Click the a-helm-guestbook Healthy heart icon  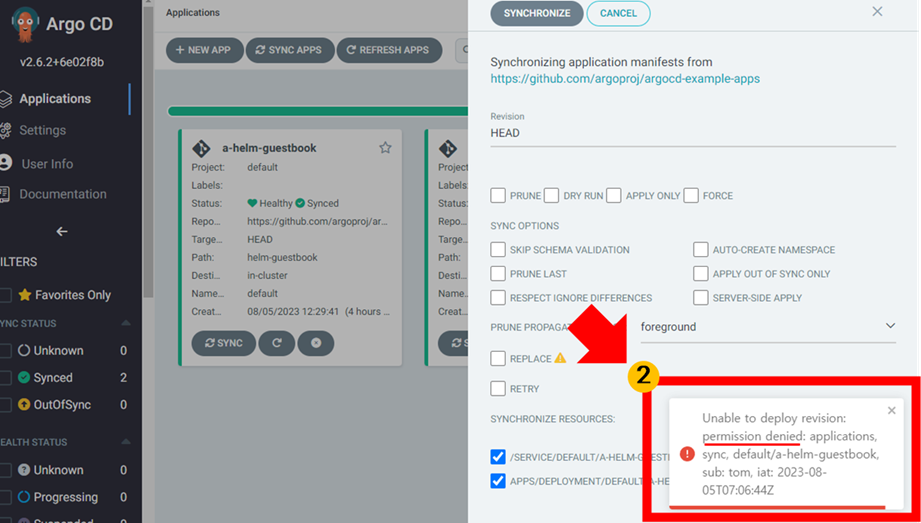tap(253, 203)
